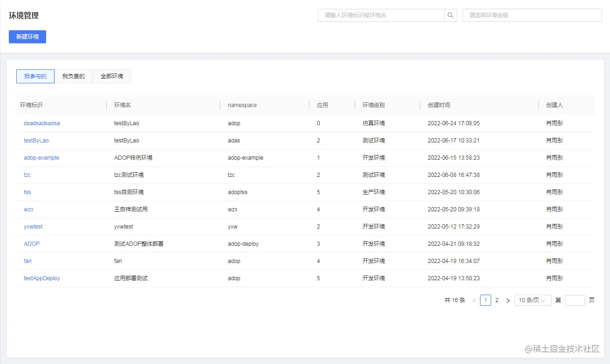Click the 2022-04-21 09:18:32 timestamp
The height and width of the screenshot is (364, 610).
click(453, 244)
